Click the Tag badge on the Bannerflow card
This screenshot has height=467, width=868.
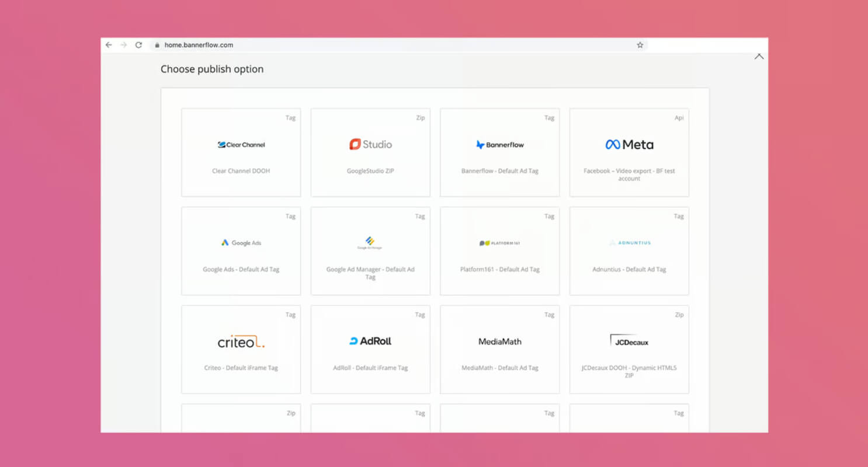549,118
